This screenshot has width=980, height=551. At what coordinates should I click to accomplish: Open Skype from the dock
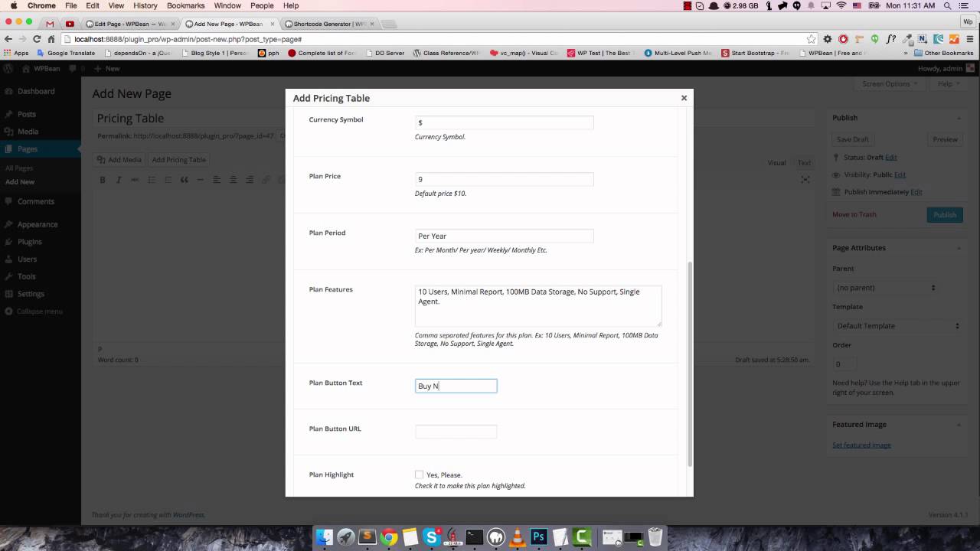pos(432,537)
